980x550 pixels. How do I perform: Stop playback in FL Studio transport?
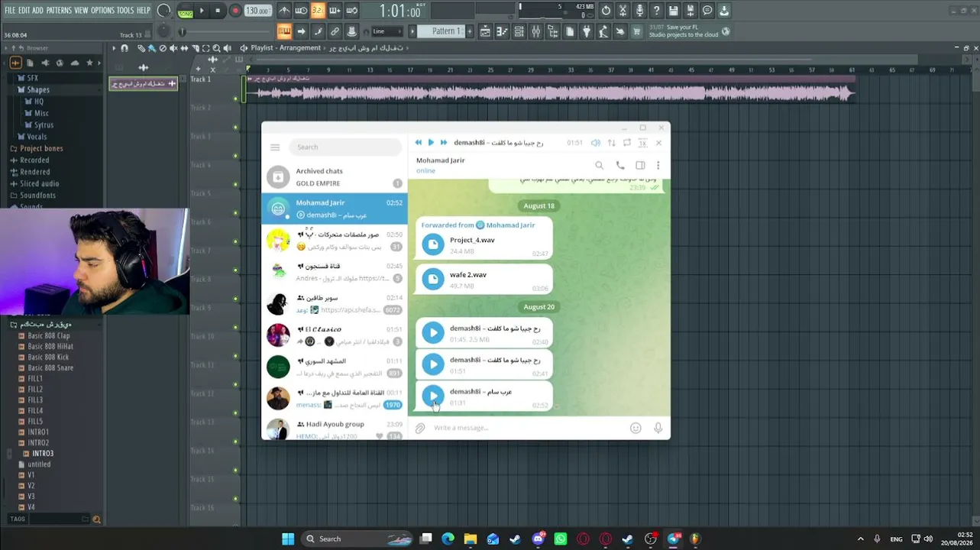pos(218,11)
